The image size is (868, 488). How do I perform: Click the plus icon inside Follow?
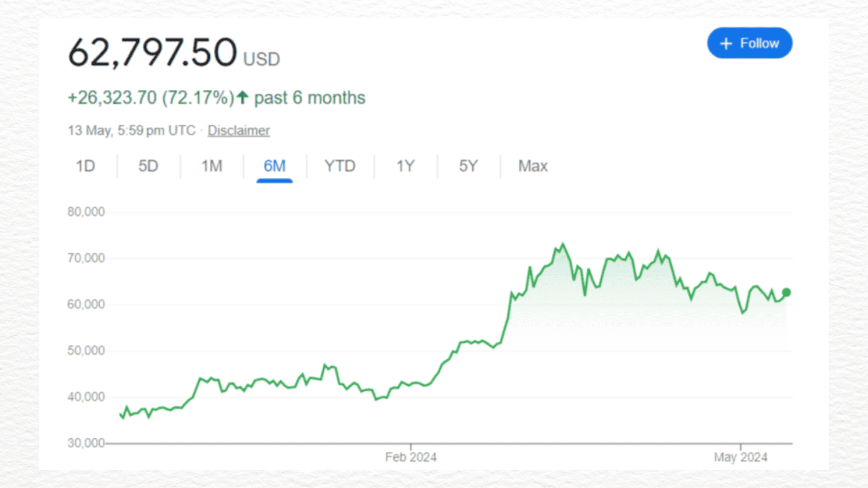pyautogui.click(x=726, y=44)
